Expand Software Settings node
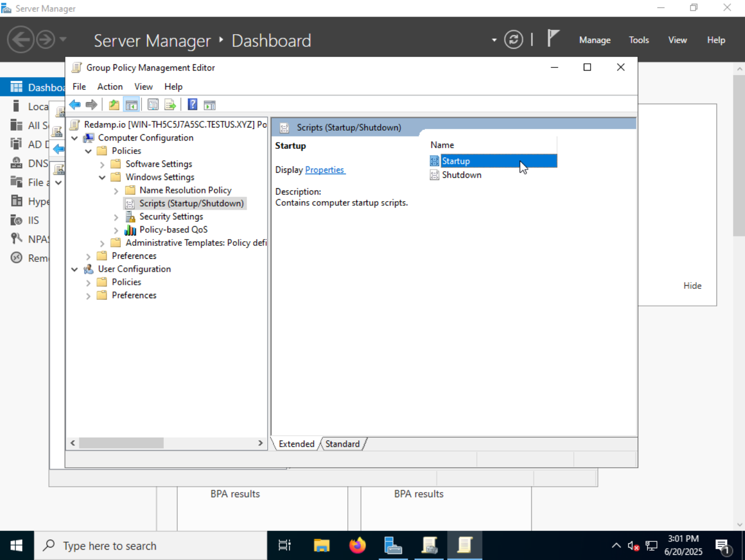 coord(102,164)
